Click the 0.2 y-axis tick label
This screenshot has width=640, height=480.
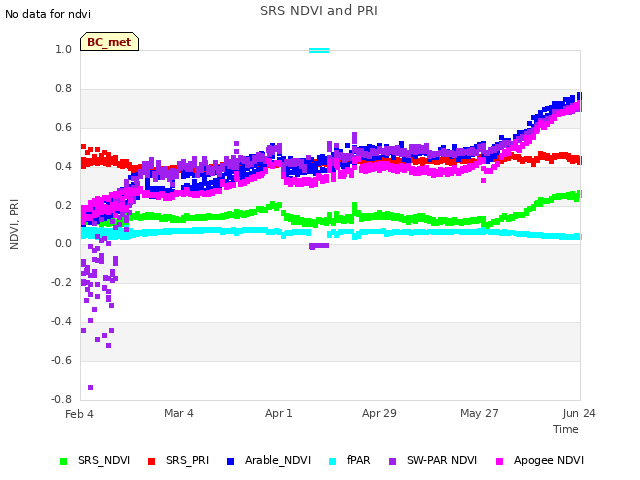63,205
